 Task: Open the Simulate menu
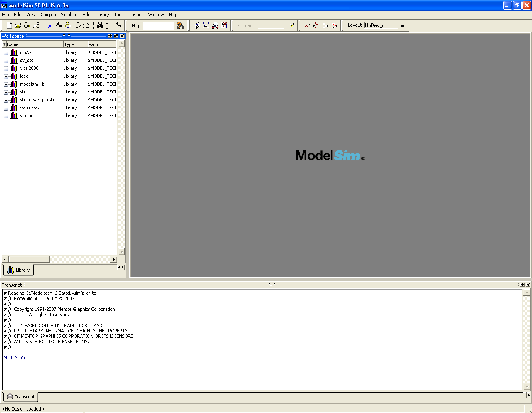coord(69,15)
